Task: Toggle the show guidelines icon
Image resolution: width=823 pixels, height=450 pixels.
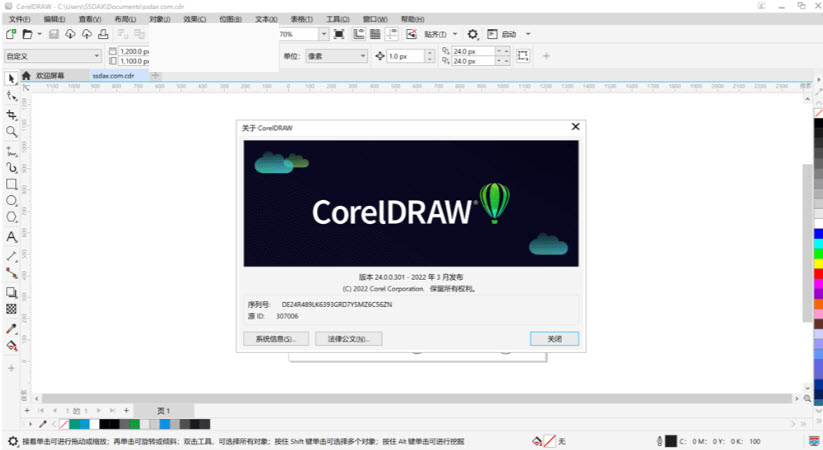Action: click(x=392, y=34)
